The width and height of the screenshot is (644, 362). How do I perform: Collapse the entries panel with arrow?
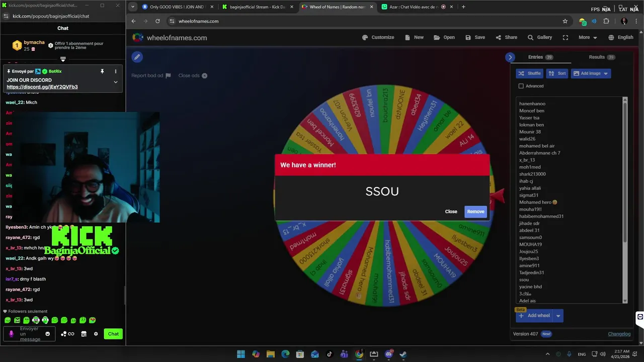click(x=510, y=57)
